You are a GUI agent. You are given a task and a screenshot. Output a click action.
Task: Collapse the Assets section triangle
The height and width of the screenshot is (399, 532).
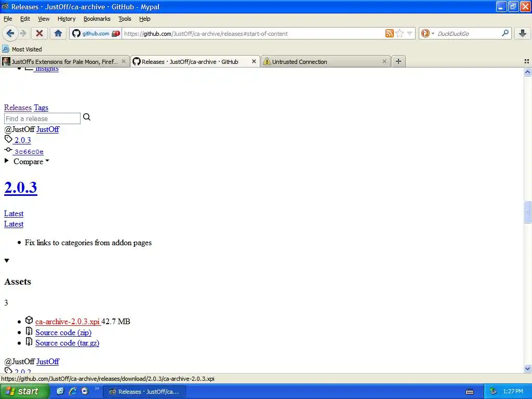click(x=7, y=261)
